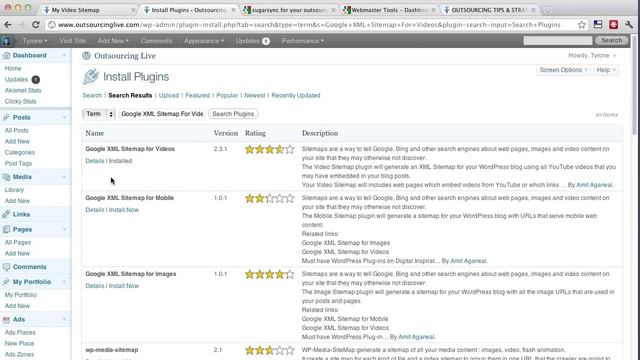Click the browser back arrow

7,25
